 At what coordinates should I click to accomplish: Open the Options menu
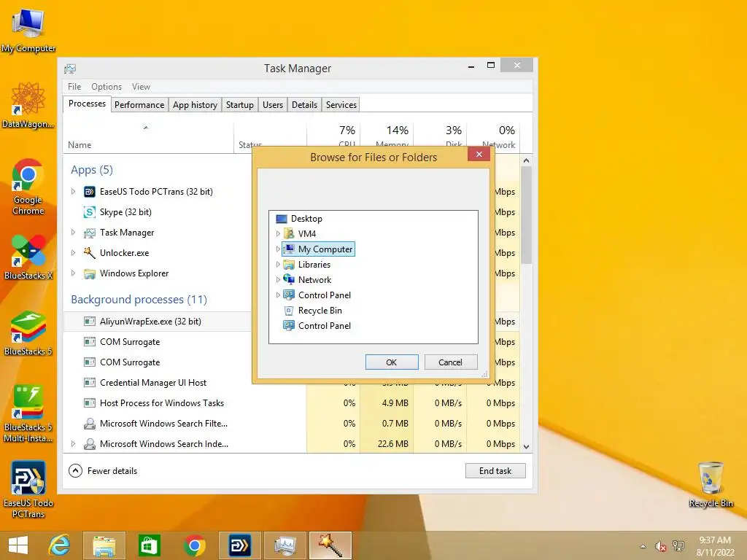107,87
